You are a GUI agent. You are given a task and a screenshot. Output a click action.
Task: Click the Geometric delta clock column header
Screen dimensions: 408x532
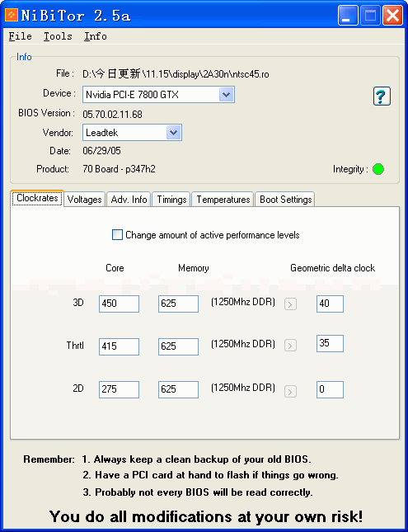click(x=333, y=268)
